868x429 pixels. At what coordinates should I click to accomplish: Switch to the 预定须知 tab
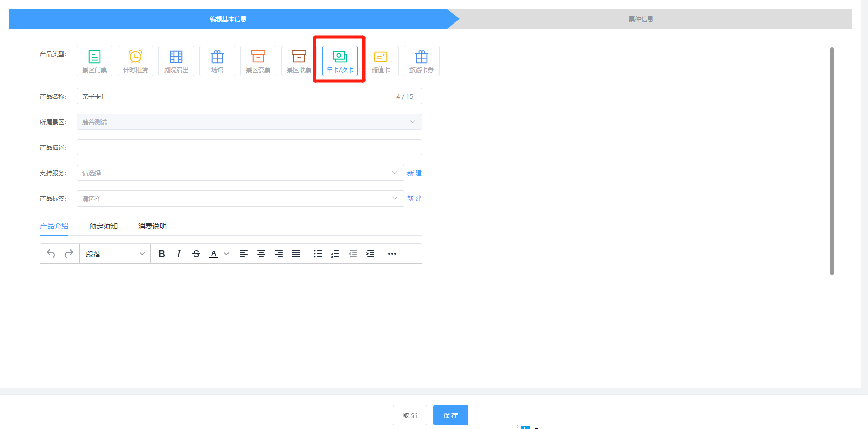[x=103, y=226]
